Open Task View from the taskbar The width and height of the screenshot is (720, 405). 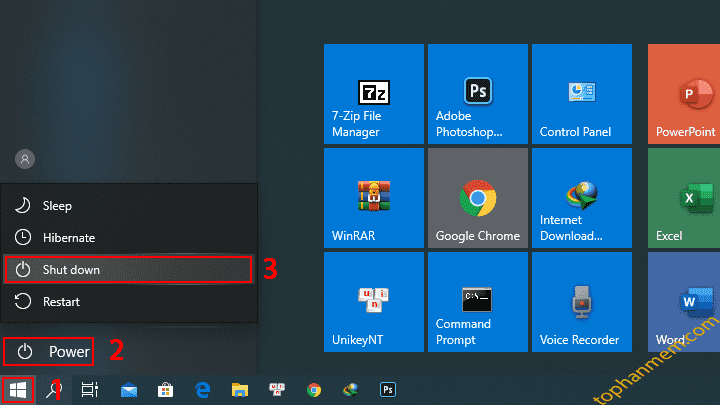(89, 390)
